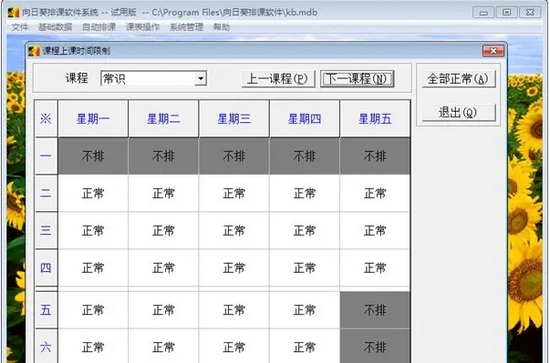Screen dimensions: 550x363
Task: Open the 文件 menu
Action: coord(20,27)
